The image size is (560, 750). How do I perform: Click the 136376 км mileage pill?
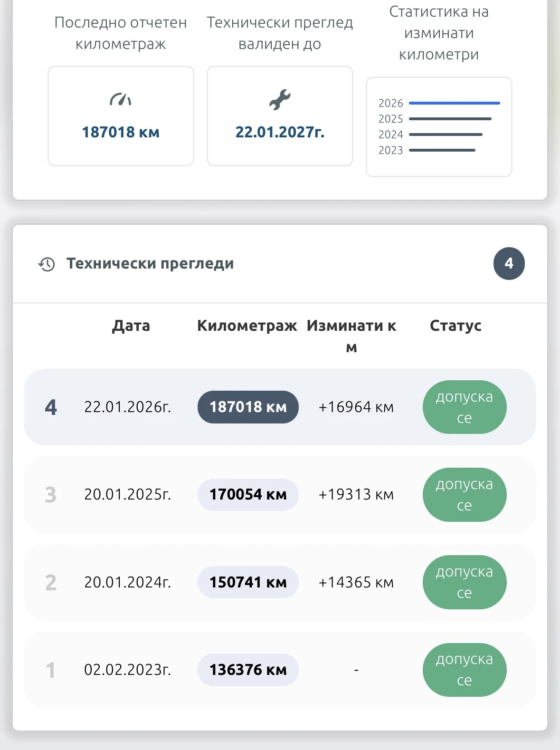tap(248, 670)
